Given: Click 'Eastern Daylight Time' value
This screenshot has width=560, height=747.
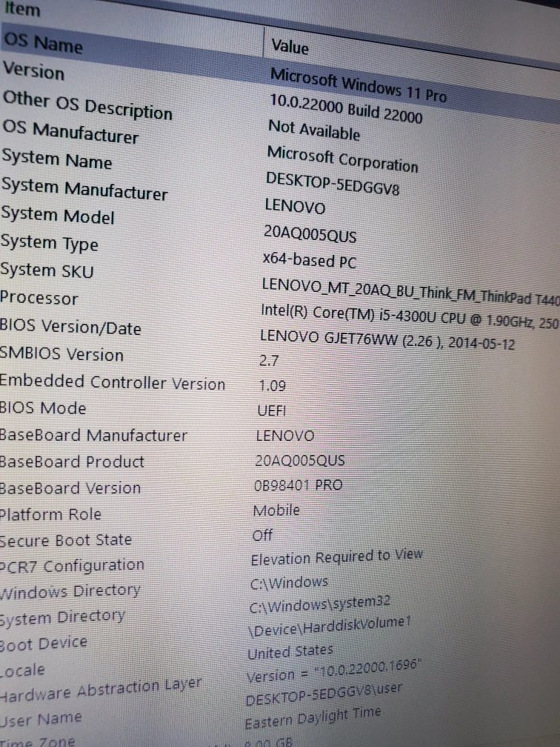Looking at the screenshot, I should click(313, 717).
